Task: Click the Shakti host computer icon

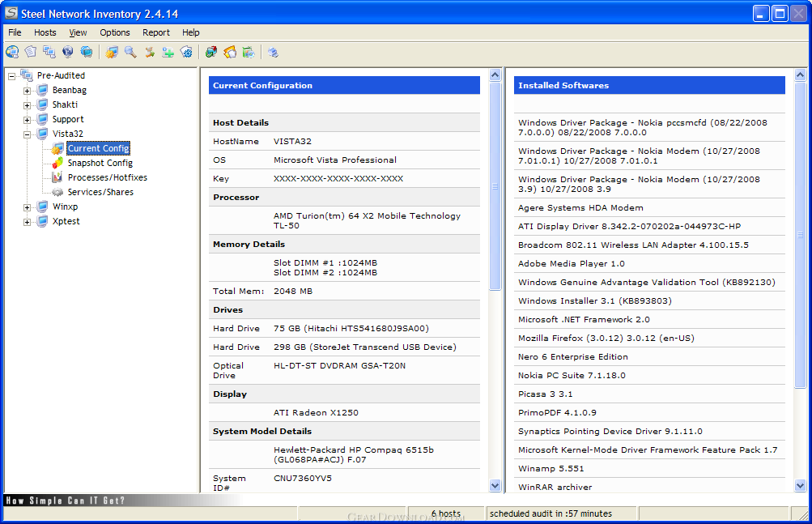Action: [x=42, y=104]
